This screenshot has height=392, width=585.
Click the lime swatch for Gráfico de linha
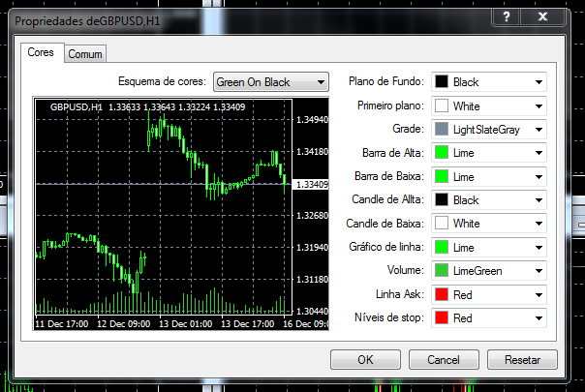click(442, 247)
